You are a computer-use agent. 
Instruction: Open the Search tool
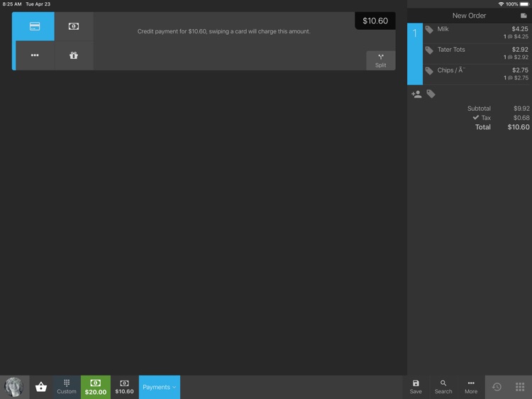click(x=443, y=387)
